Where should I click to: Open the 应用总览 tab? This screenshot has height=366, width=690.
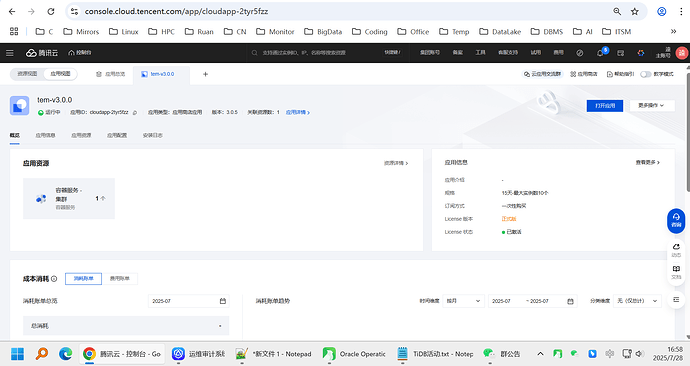pyautogui.click(x=110, y=74)
